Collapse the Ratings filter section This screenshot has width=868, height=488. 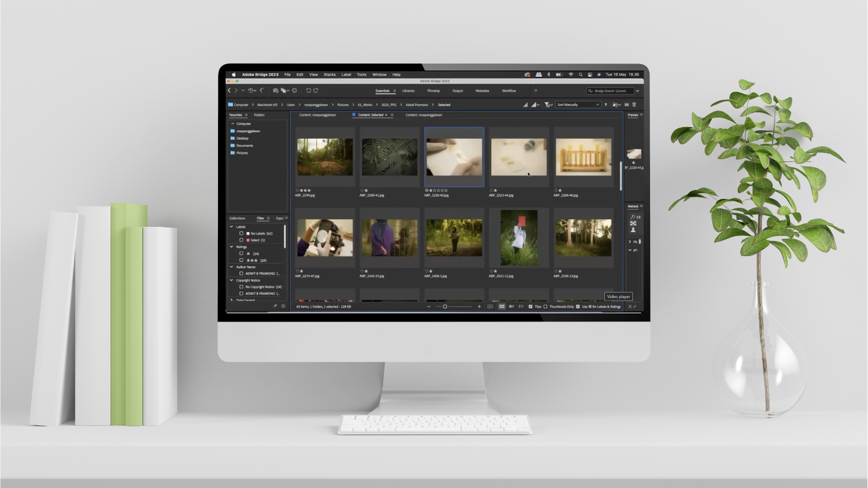point(231,247)
